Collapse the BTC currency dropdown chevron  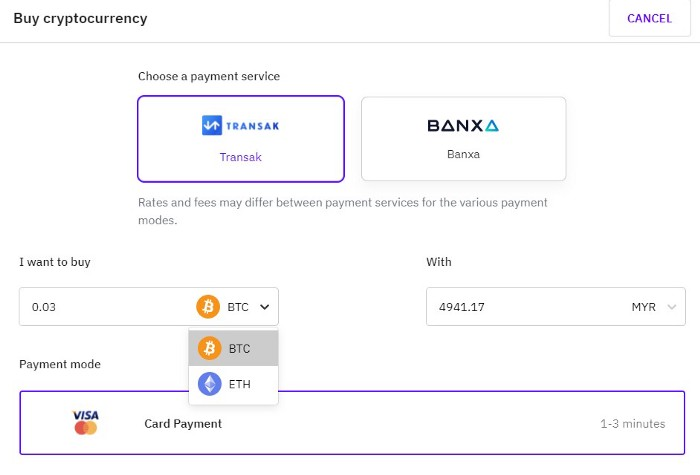(265, 307)
